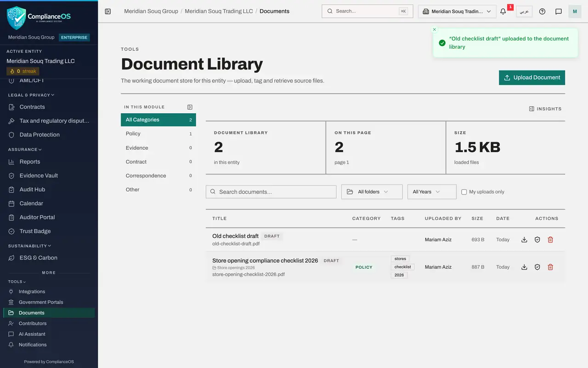Collapse the Assurance section
Image resolution: width=588 pixels, height=368 pixels.
click(x=25, y=149)
